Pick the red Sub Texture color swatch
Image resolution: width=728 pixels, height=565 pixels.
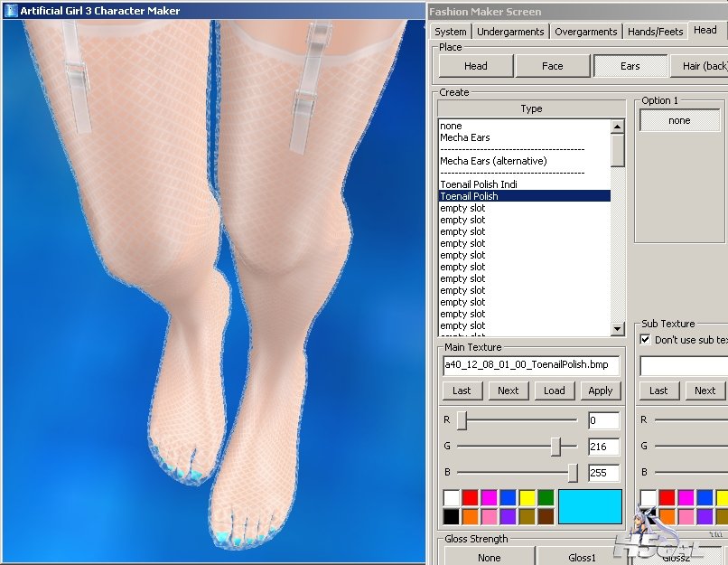click(667, 498)
